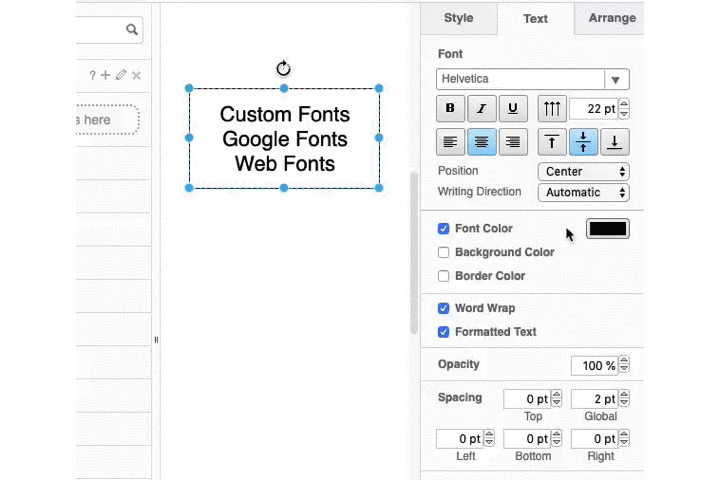Click the Bottom spacing 0 pt field
720x480 pixels.
click(528, 439)
